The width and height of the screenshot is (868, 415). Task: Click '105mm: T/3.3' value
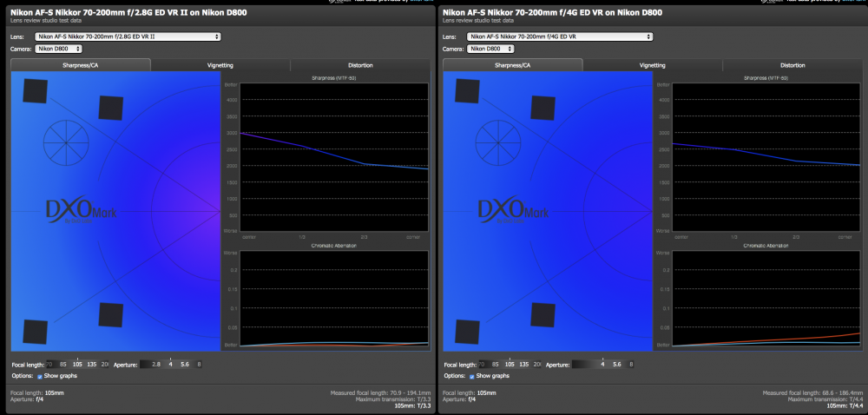(x=412, y=405)
